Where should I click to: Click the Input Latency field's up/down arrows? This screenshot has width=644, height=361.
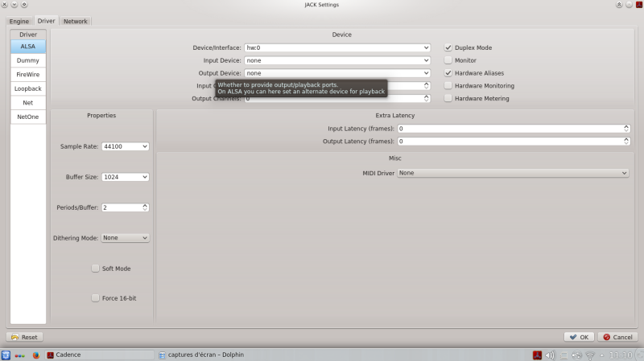click(626, 129)
